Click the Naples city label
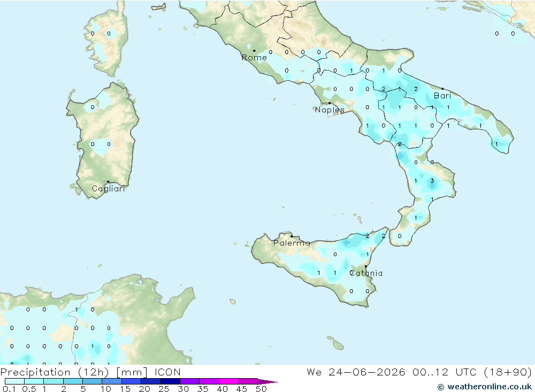 (x=330, y=110)
